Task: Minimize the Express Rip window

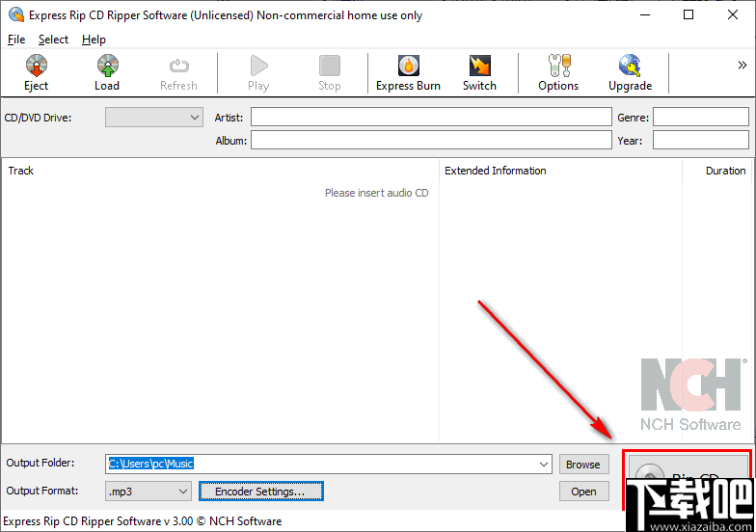Action: point(645,14)
